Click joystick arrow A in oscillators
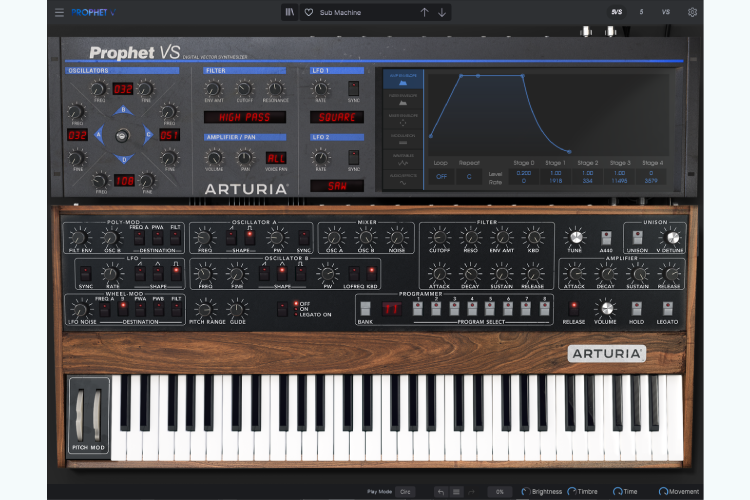 point(99,135)
